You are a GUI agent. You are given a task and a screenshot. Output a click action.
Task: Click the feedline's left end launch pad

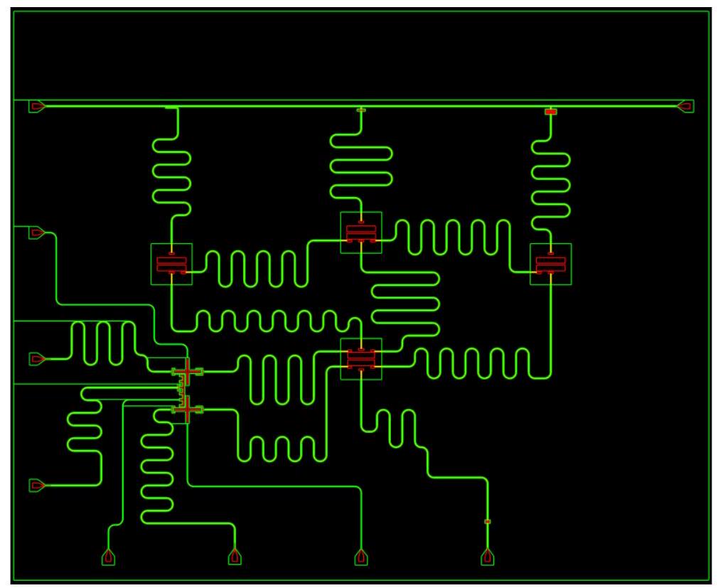click(38, 107)
